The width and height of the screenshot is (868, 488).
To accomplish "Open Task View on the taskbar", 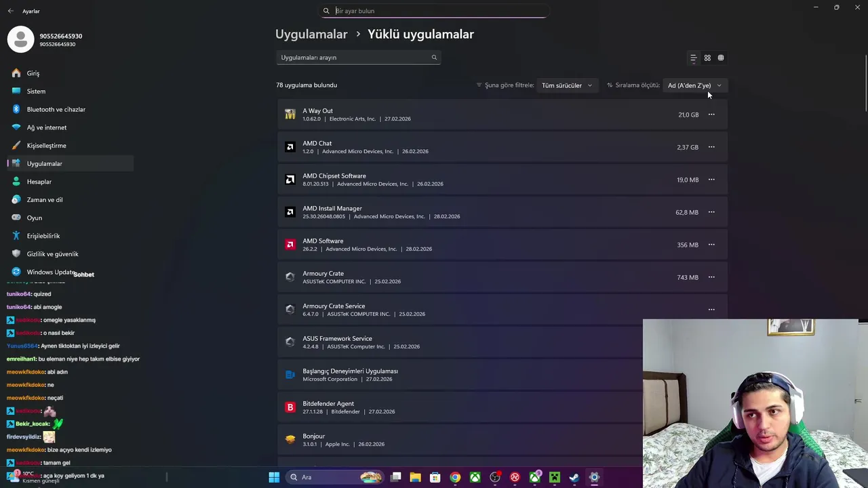I will 396,477.
